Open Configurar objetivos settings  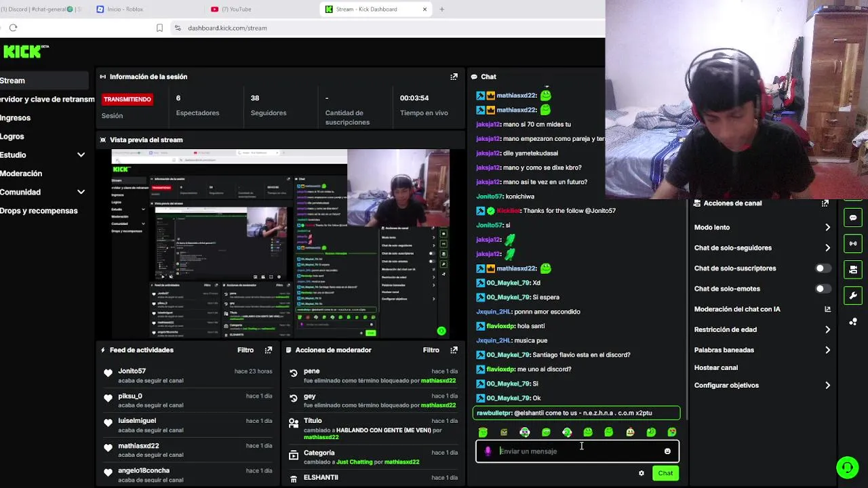pos(762,386)
